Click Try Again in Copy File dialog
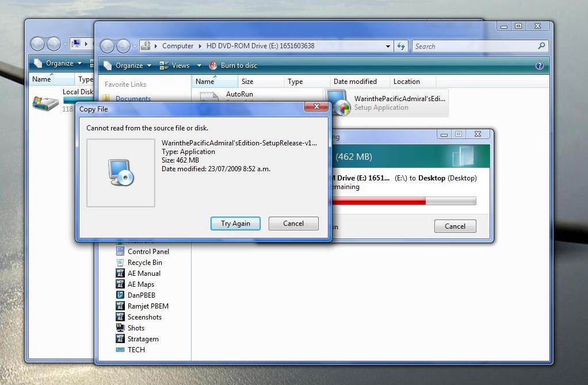The height and width of the screenshot is (385, 588). [235, 224]
